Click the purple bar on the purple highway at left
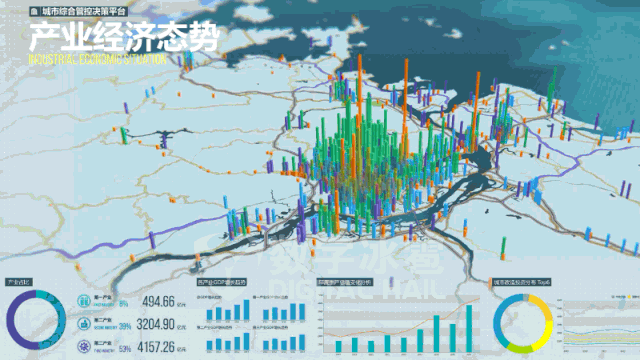 [152, 240]
